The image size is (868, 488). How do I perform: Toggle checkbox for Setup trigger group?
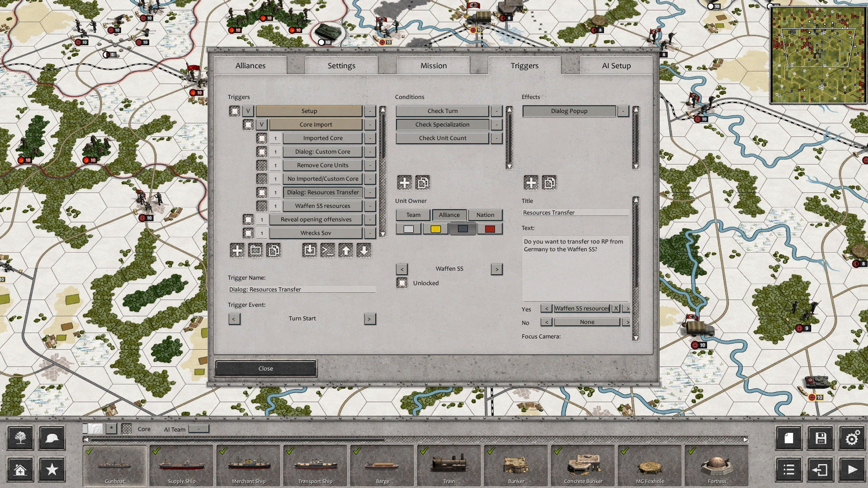[x=234, y=111]
